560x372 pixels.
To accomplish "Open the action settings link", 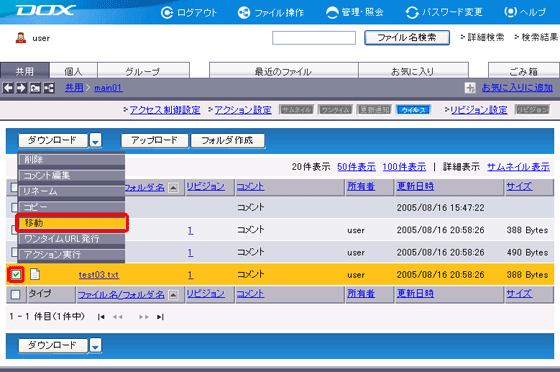I will tap(243, 110).
